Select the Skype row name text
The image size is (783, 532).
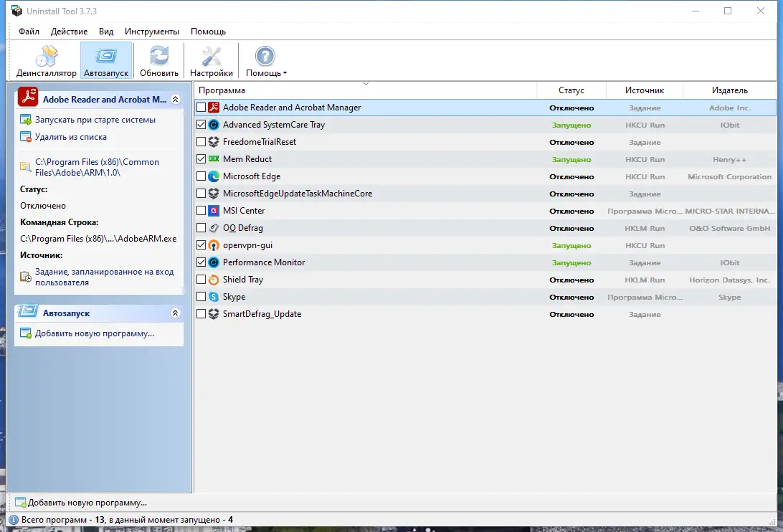[x=234, y=297]
